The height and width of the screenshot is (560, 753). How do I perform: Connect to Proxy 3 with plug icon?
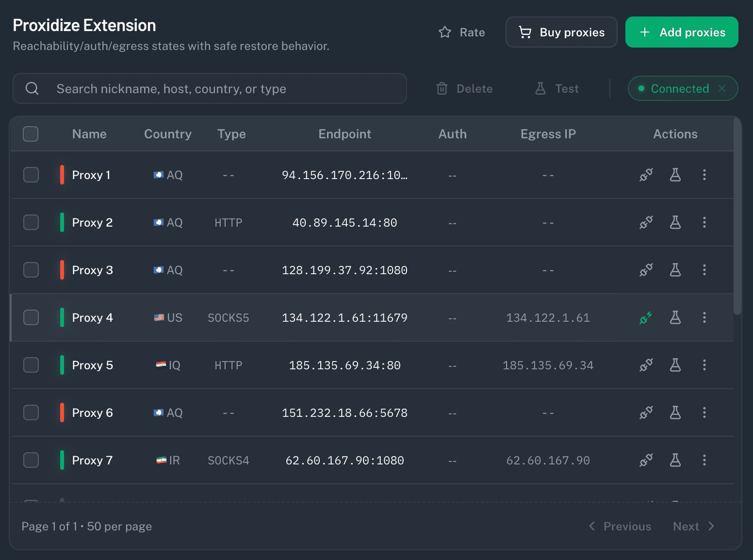click(646, 270)
